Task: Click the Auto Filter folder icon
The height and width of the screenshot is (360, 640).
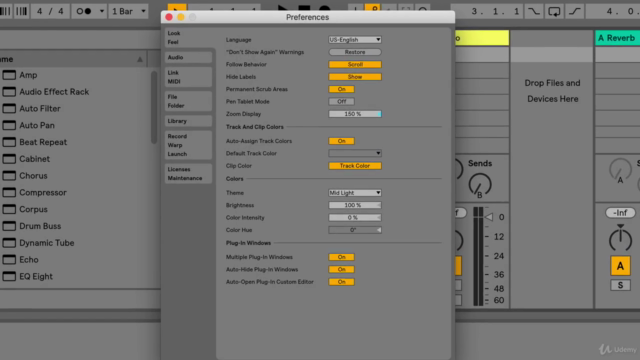Action: coord(9,109)
